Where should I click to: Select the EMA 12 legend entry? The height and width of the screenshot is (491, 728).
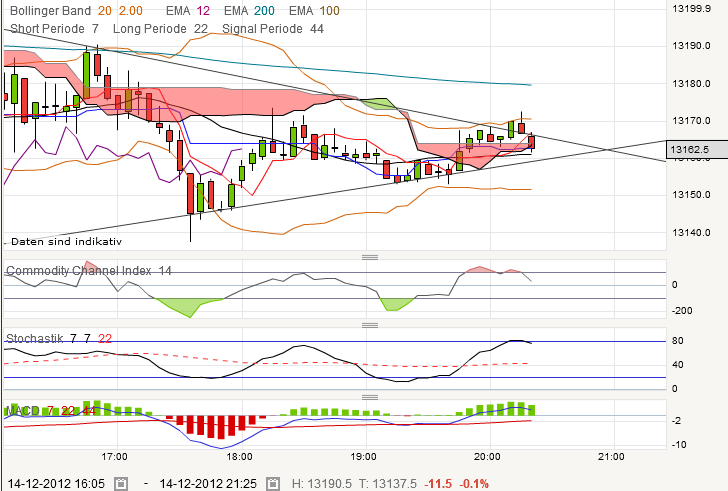coord(188,11)
